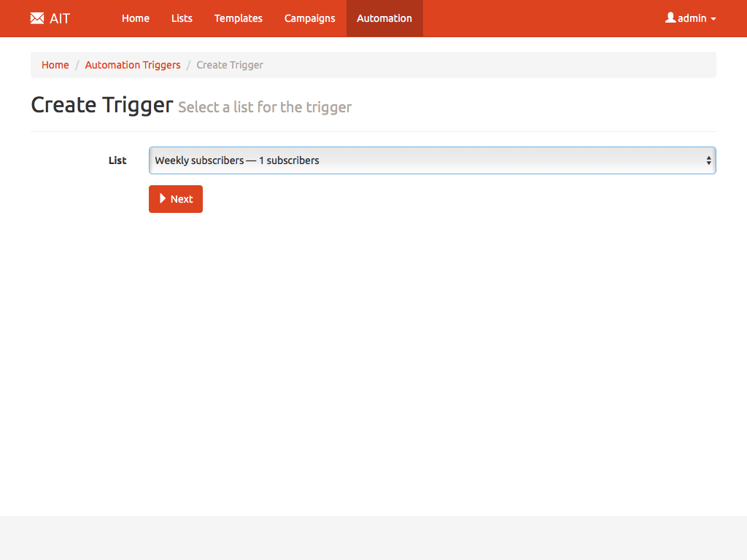Click the List field label

117,160
